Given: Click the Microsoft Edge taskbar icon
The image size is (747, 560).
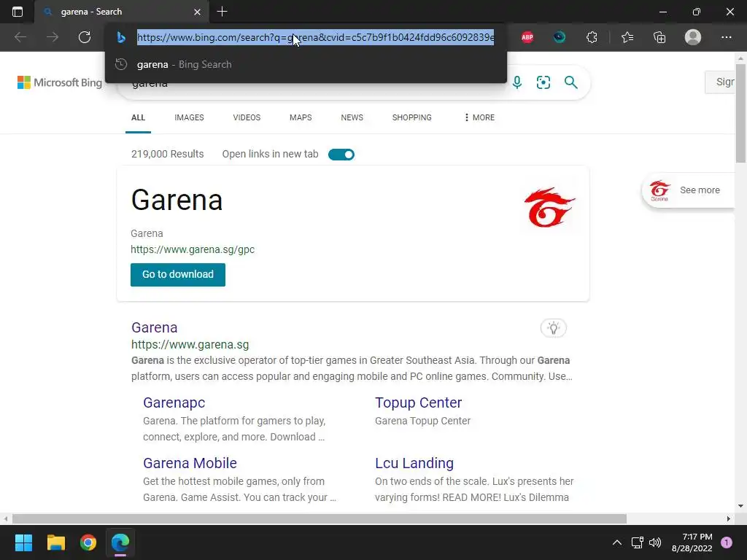Looking at the screenshot, I should coord(120,542).
